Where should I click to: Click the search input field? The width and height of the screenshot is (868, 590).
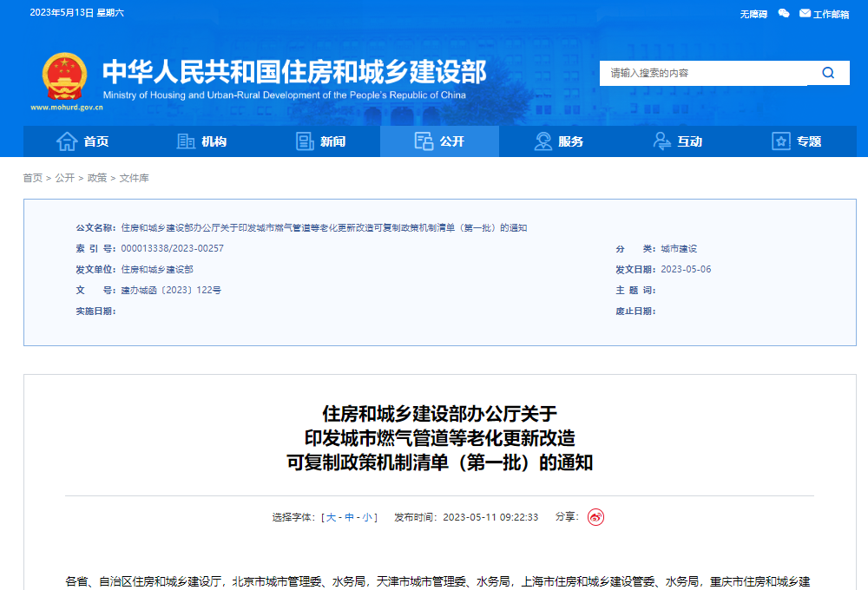pos(703,73)
